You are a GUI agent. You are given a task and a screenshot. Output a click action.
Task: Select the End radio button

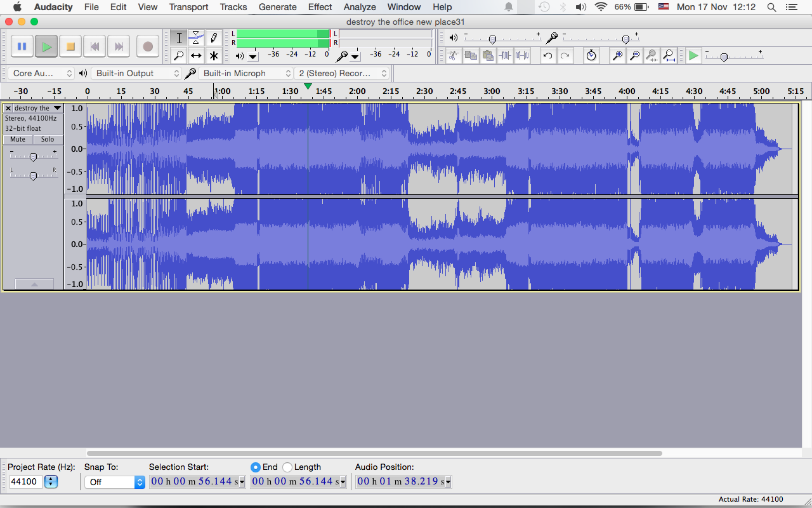pyautogui.click(x=256, y=467)
